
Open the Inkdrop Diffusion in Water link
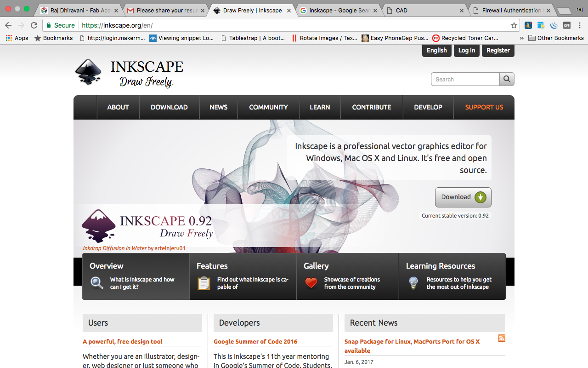coord(115,248)
